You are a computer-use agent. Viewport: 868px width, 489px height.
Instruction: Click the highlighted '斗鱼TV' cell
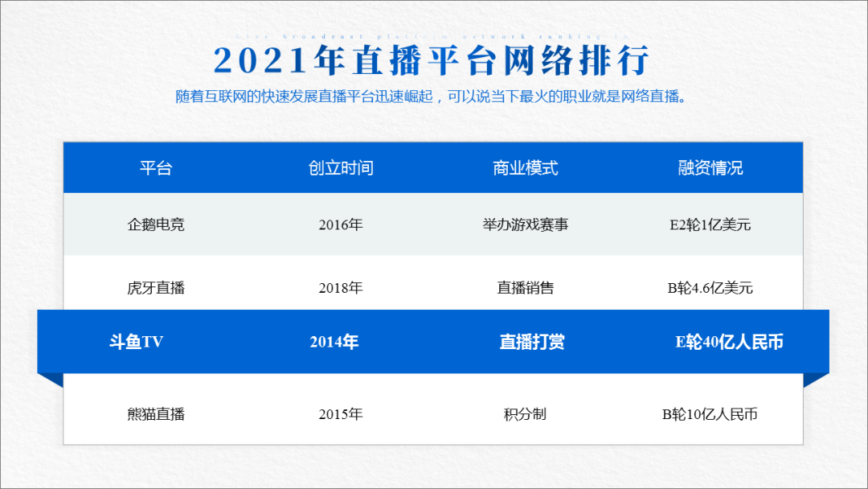[136, 342]
